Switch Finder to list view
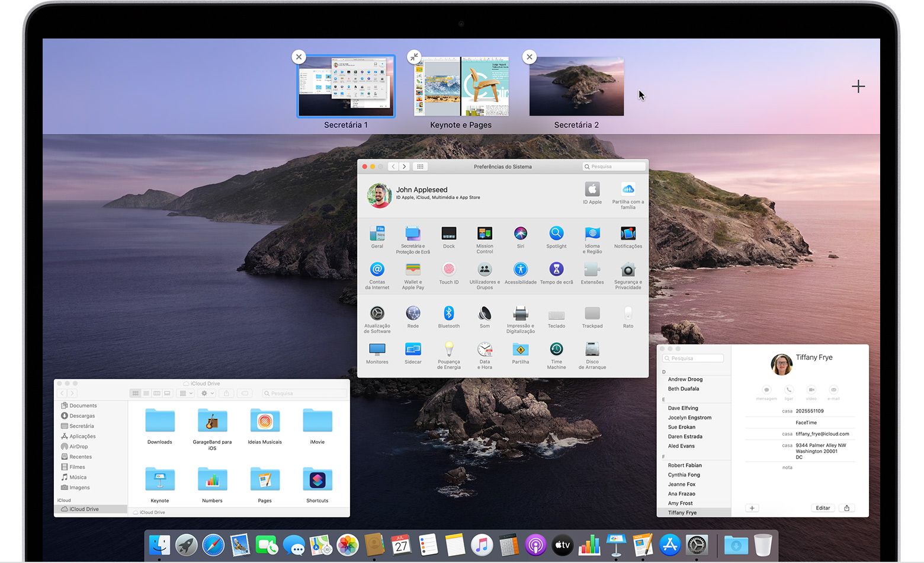Screen dimensions: 924x563 pos(146,393)
